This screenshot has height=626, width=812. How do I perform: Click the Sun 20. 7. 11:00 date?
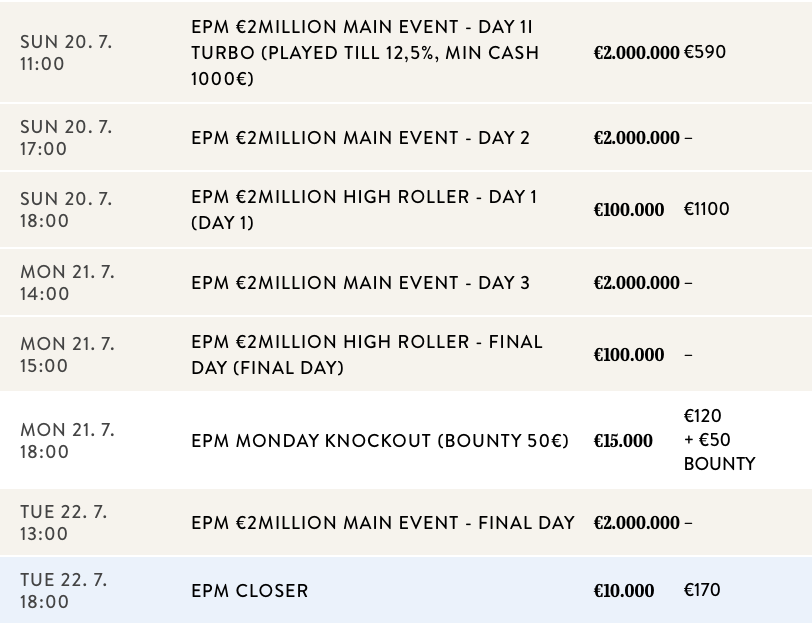pyautogui.click(x=66, y=52)
